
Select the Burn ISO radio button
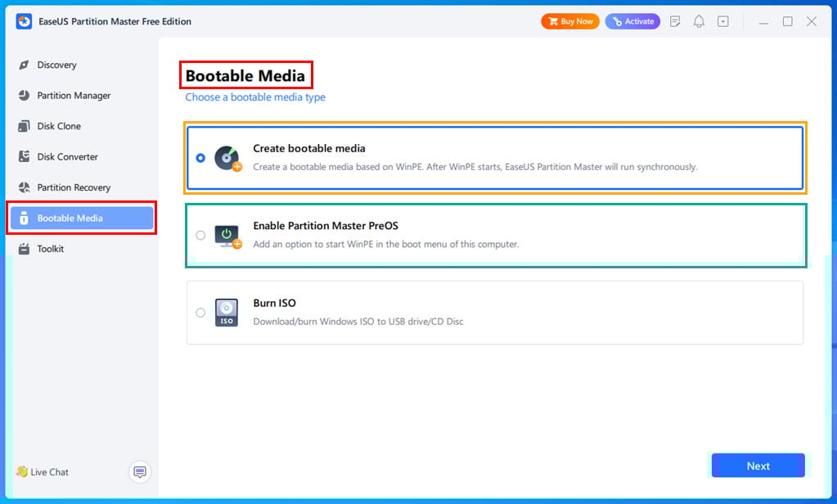point(200,313)
